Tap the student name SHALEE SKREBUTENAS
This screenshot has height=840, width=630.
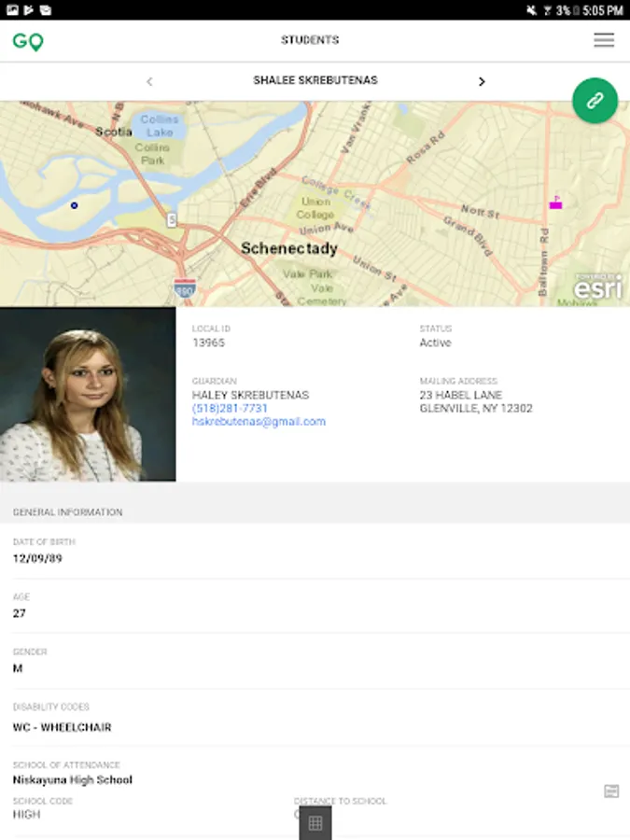click(315, 80)
